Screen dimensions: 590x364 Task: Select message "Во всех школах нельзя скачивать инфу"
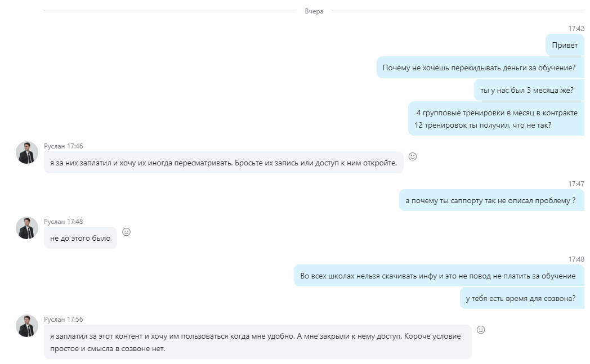(x=438, y=276)
